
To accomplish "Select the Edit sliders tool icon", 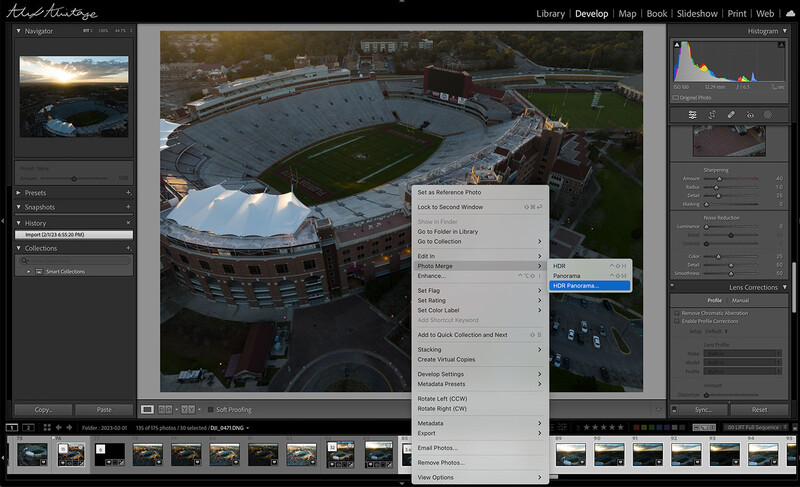I will tap(692, 115).
